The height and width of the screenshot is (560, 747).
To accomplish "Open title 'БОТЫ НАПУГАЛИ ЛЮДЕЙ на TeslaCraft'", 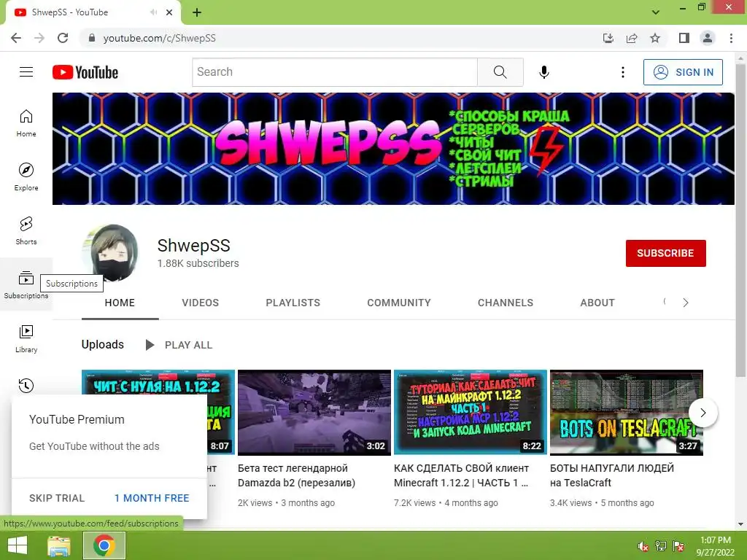I will pyautogui.click(x=612, y=475).
